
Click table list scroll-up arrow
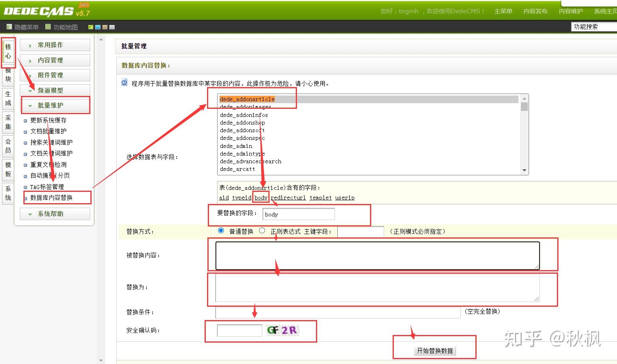524,98
